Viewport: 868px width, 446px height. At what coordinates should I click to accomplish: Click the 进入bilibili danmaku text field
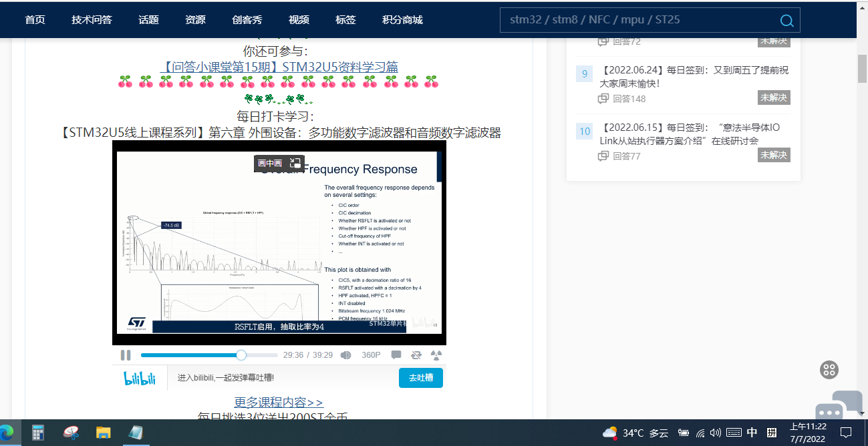[x=282, y=378]
